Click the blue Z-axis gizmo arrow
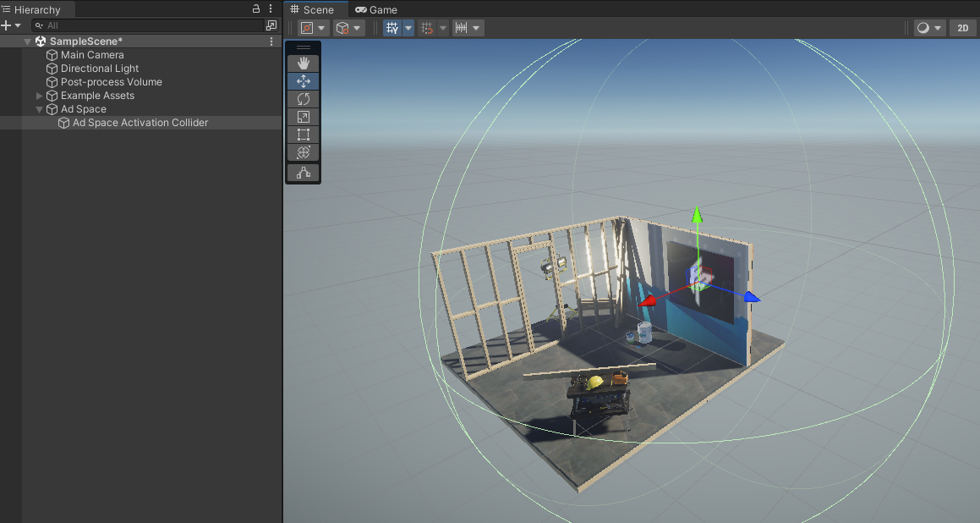 (752, 297)
